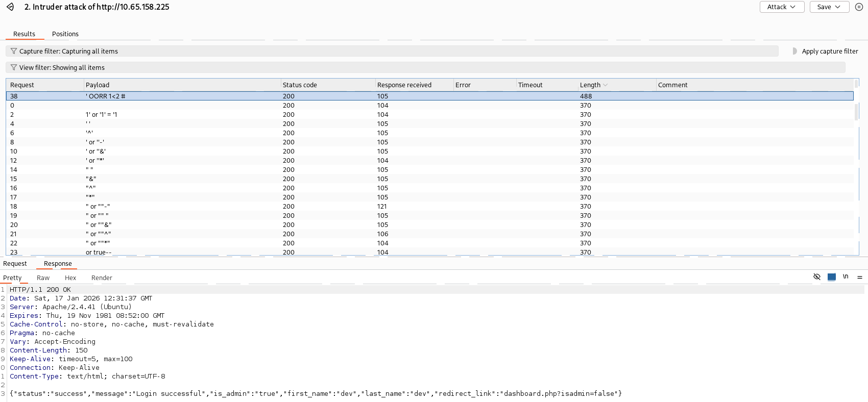Open the Request tab in message viewer

click(15, 263)
